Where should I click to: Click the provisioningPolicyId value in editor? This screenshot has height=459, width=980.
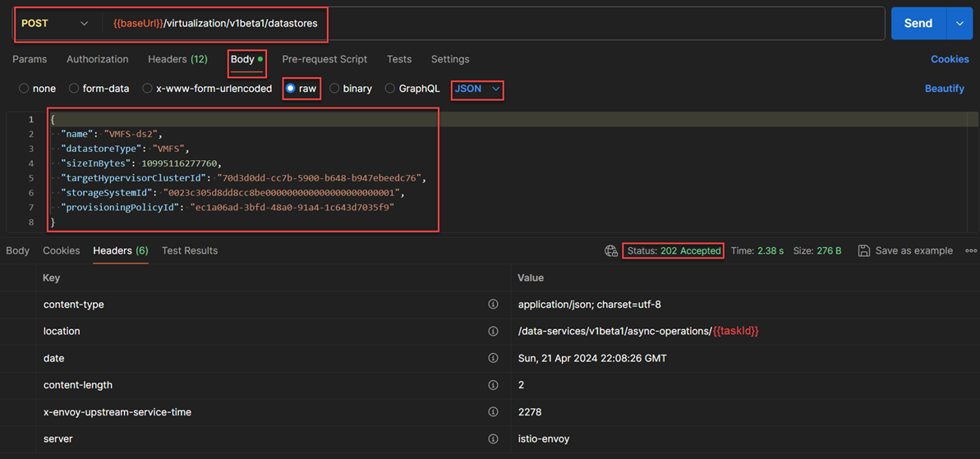pyautogui.click(x=293, y=208)
